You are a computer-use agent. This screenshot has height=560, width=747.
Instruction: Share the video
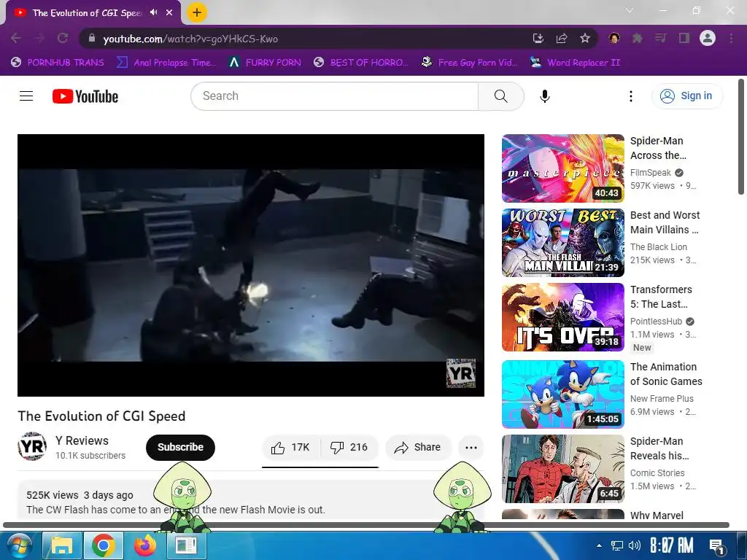pyautogui.click(x=418, y=447)
